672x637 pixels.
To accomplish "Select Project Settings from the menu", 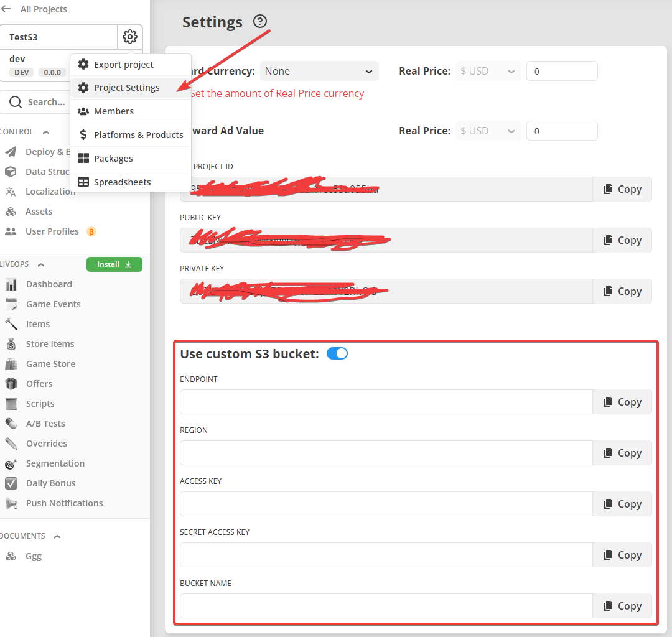I will [126, 88].
